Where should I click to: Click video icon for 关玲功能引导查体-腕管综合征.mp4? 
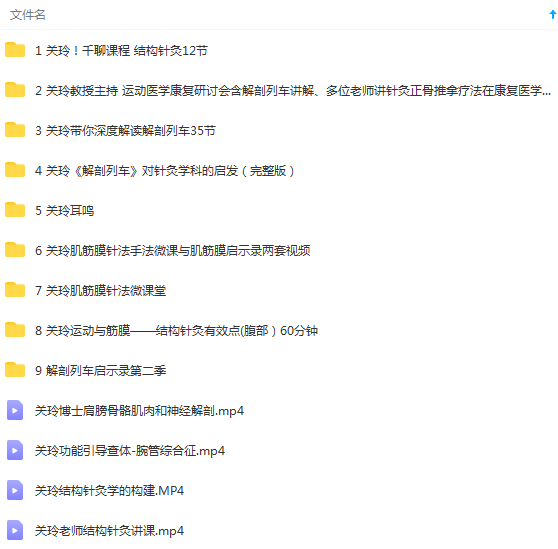15,450
